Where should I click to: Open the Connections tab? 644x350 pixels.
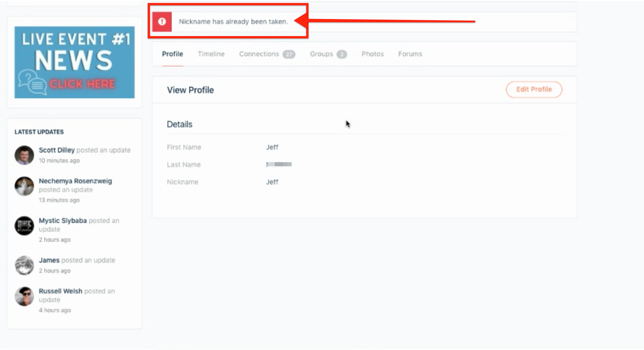259,54
